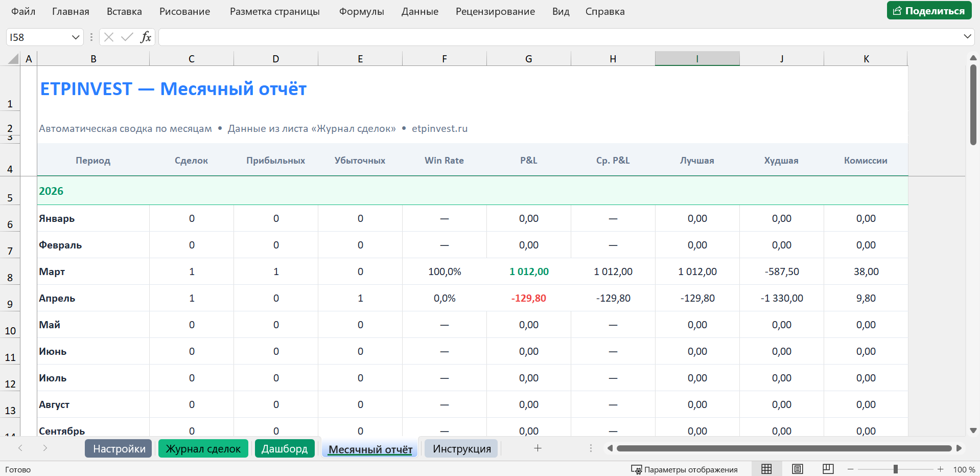Select the Месячный отчёт sheet tab
Viewport: 980px width, 476px height.
click(370, 449)
